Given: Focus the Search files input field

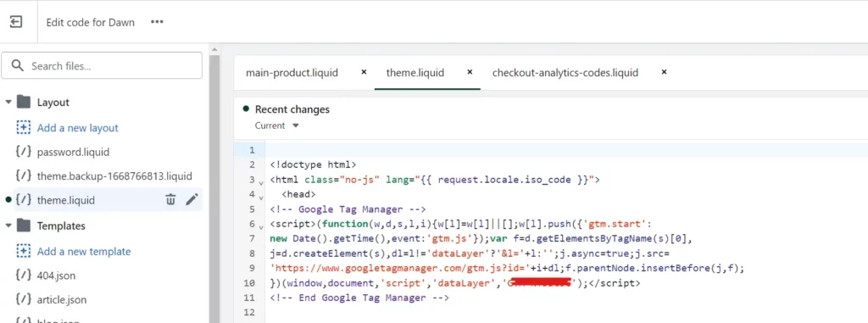Looking at the screenshot, I should [x=102, y=66].
